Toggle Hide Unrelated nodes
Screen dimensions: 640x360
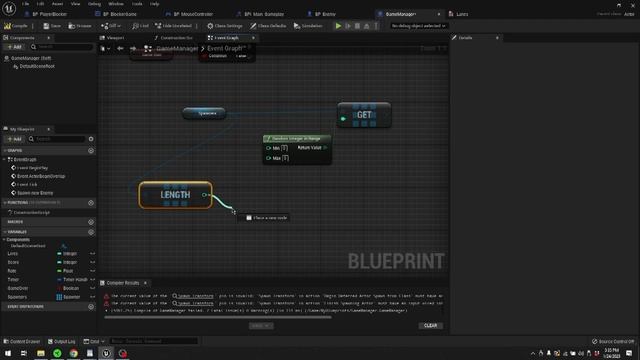(x=173, y=26)
